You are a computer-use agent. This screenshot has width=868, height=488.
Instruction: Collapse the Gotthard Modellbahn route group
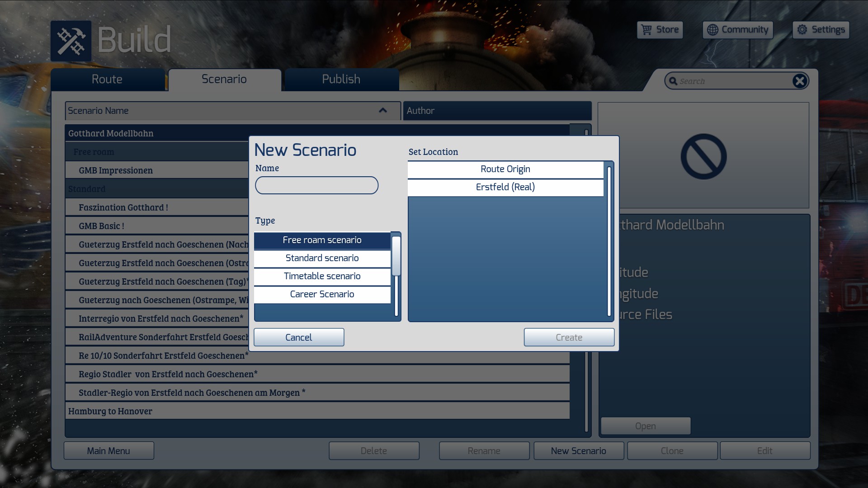111,133
